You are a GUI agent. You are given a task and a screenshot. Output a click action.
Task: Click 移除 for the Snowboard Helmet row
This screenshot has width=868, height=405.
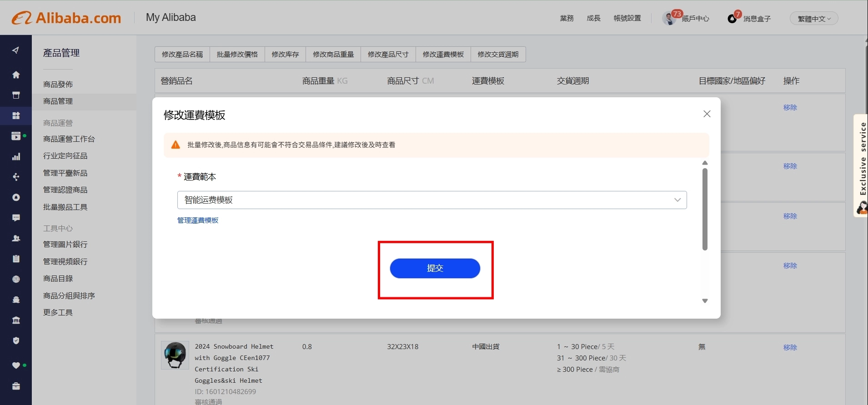790,347
